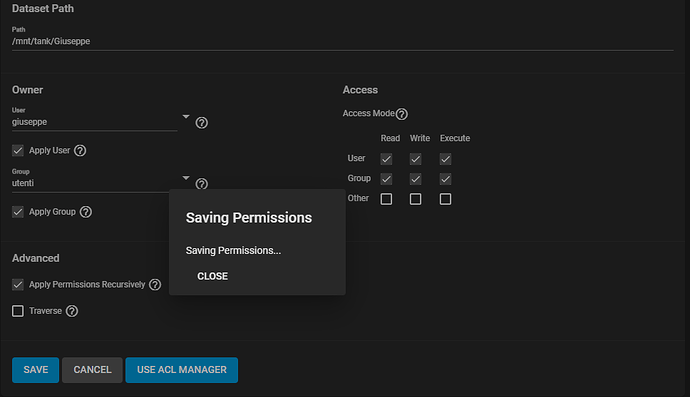Click the User field showing giuseppe

tap(95, 122)
